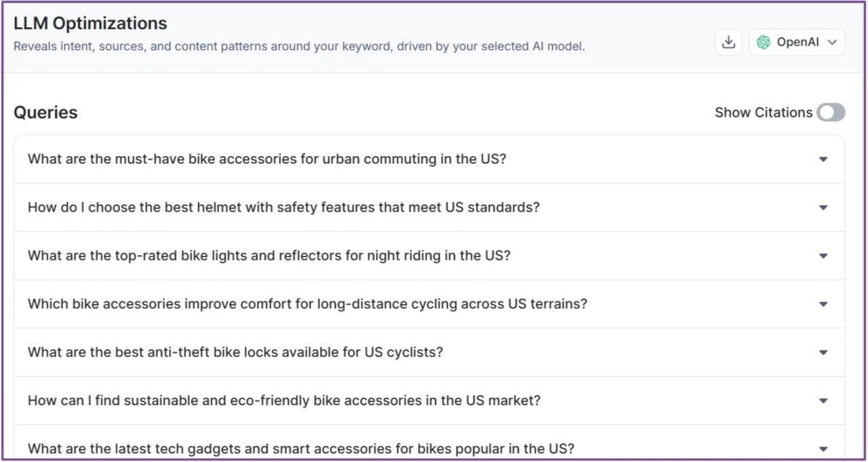868x462 pixels.
Task: Click the chevron beside the bike locks query
Action: tap(823, 352)
